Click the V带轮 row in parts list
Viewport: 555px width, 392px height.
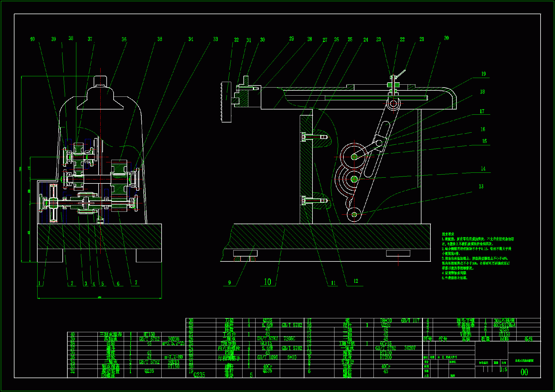pyautogui.click(x=466, y=334)
